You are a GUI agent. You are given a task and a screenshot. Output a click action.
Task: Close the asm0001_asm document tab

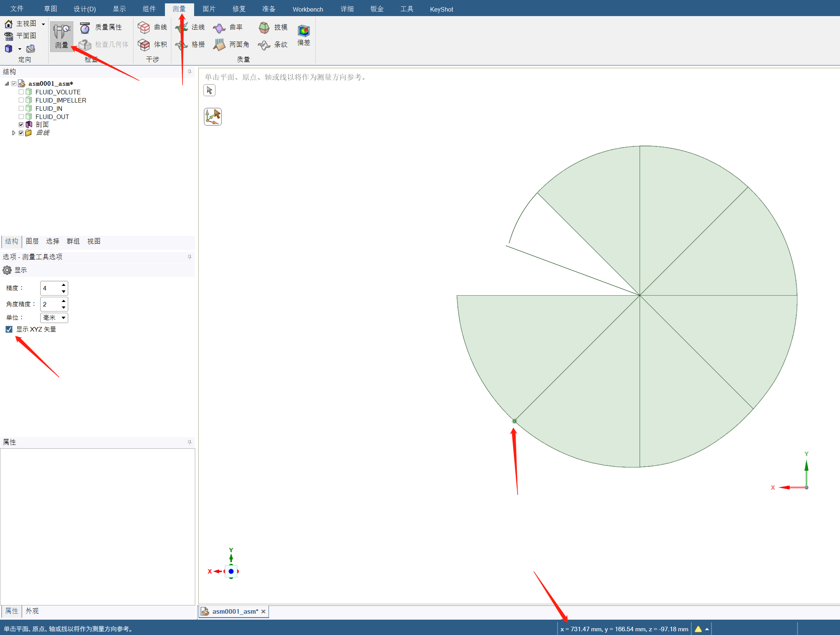coord(263,611)
